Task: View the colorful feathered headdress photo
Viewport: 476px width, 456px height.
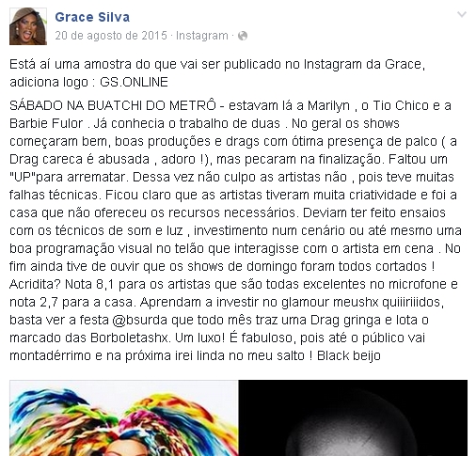Action: (x=124, y=418)
